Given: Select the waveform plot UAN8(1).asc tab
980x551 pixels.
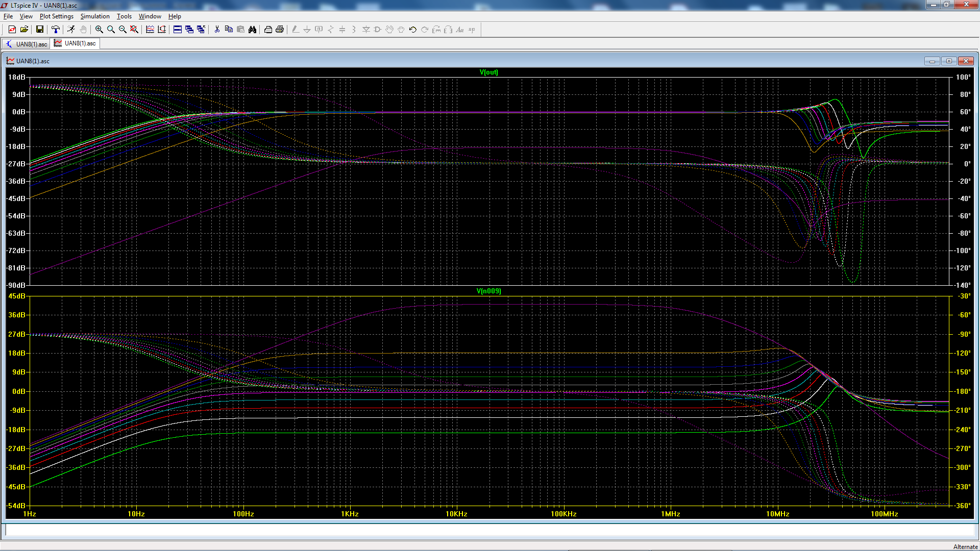Looking at the screenshot, I should pos(76,43).
